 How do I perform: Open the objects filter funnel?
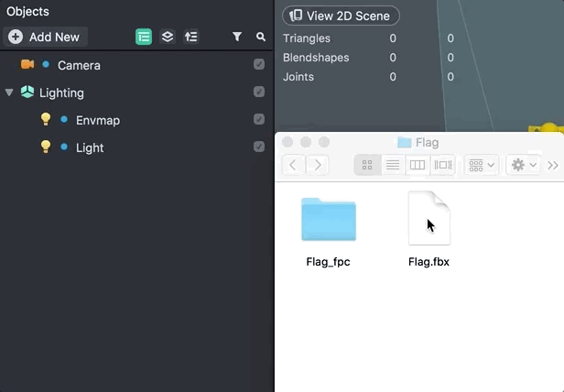pyautogui.click(x=237, y=37)
